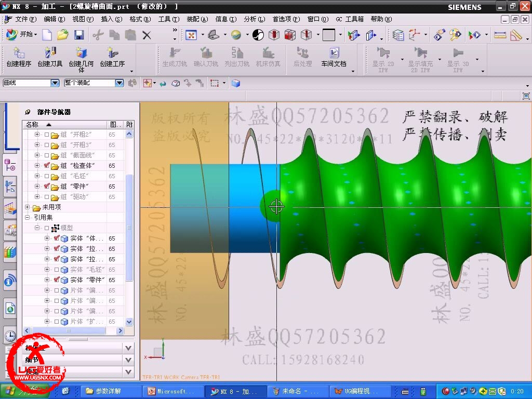Click the 参数详解 taskbar button
This screenshot has height=399, width=532.
111,391
